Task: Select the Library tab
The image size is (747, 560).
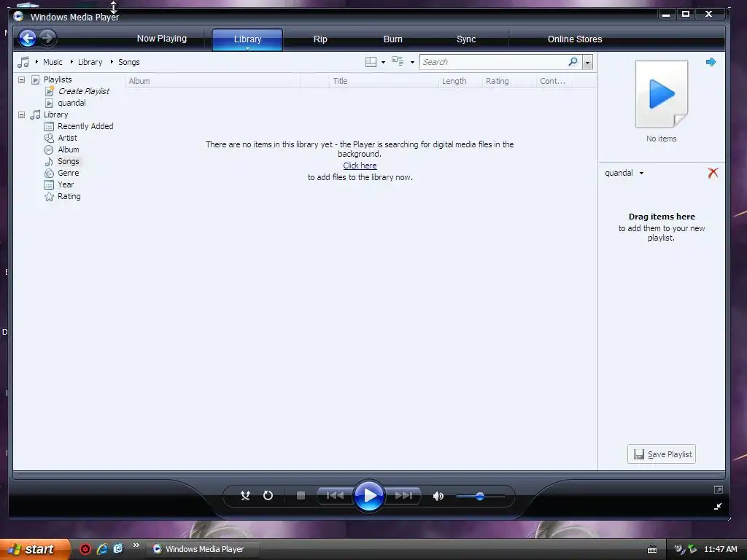Action: (247, 39)
